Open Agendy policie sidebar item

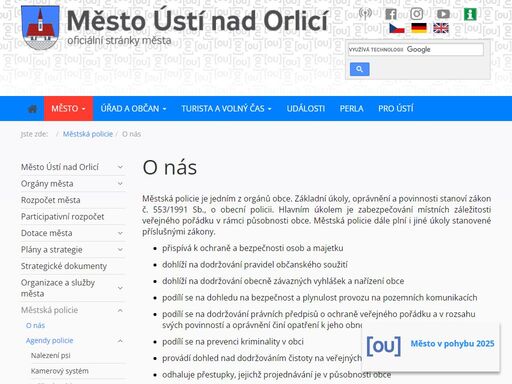click(x=49, y=341)
